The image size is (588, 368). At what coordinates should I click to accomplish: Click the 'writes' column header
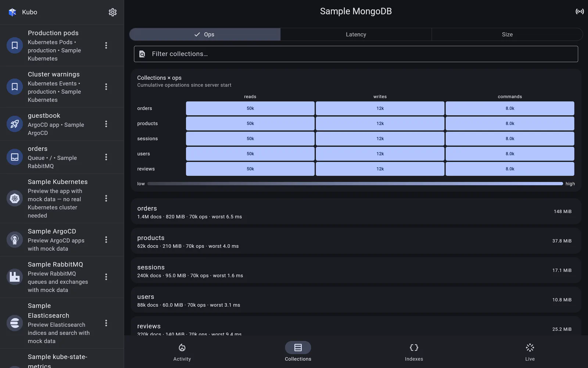pos(380,97)
